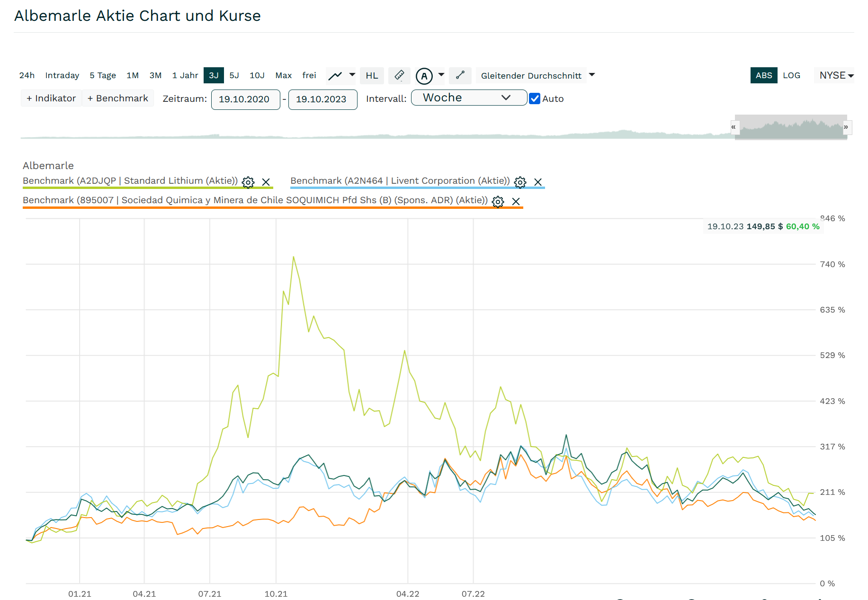The image size is (868, 600).
Task: Click the 19.10.23 149,85 $ price tooltip
Action: (x=763, y=226)
